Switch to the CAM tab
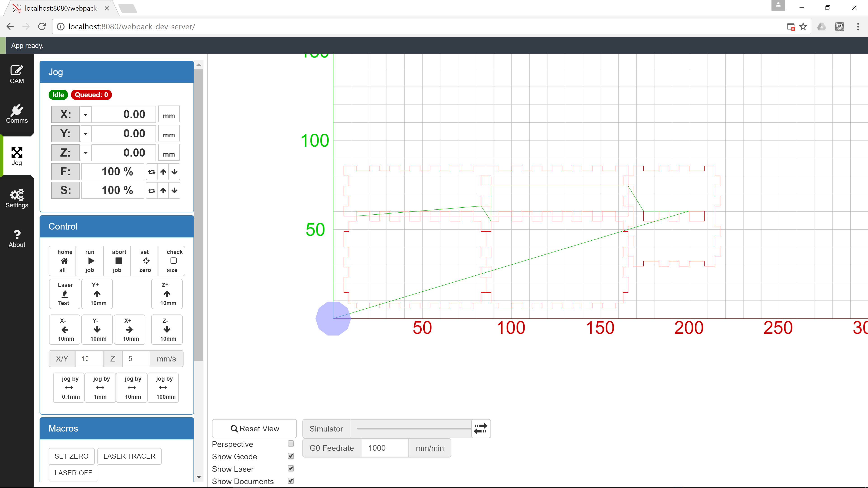Screen dimensions: 868x488 tap(17, 74)
